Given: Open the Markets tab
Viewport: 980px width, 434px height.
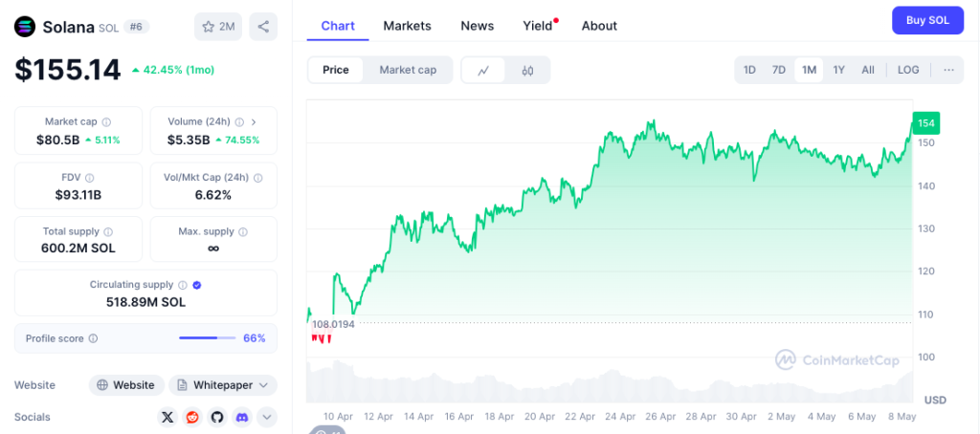Looking at the screenshot, I should click(407, 26).
